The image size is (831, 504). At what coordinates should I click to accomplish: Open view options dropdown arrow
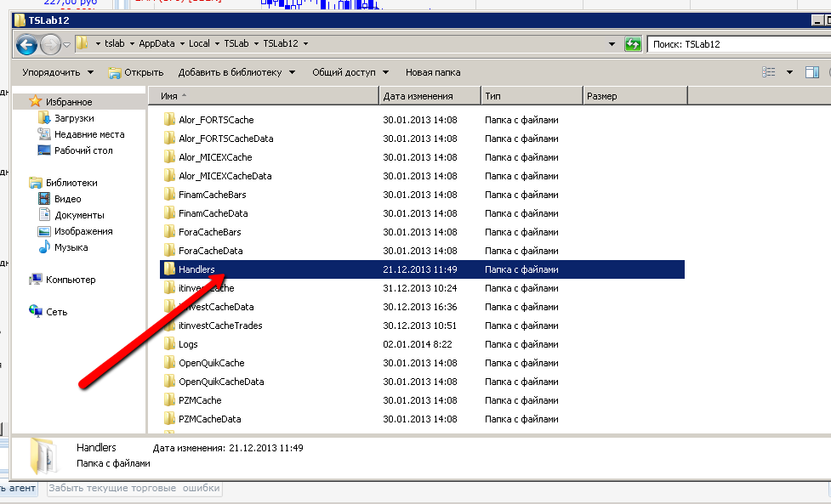pyautogui.click(x=789, y=72)
